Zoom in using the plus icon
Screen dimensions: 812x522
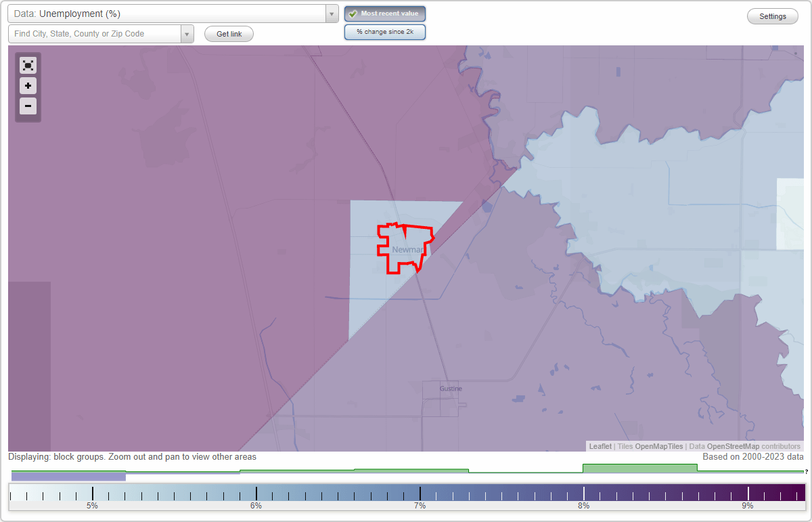pyautogui.click(x=28, y=86)
